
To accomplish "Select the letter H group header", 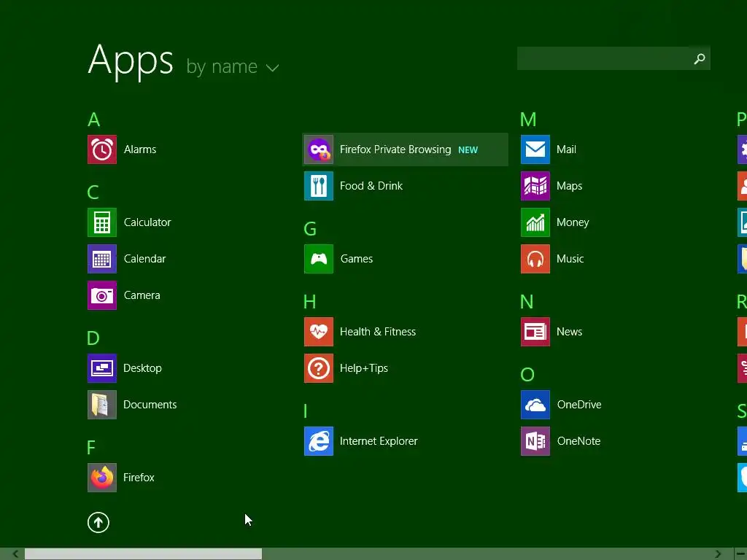I will 310,302.
